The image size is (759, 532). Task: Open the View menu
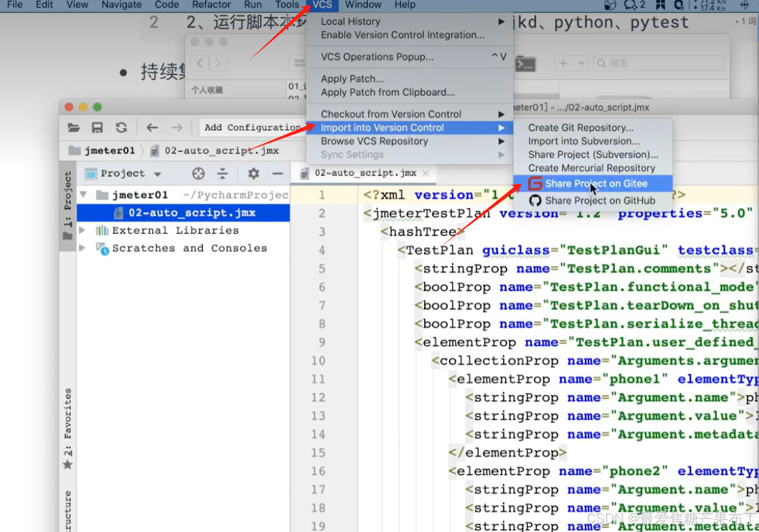point(77,5)
